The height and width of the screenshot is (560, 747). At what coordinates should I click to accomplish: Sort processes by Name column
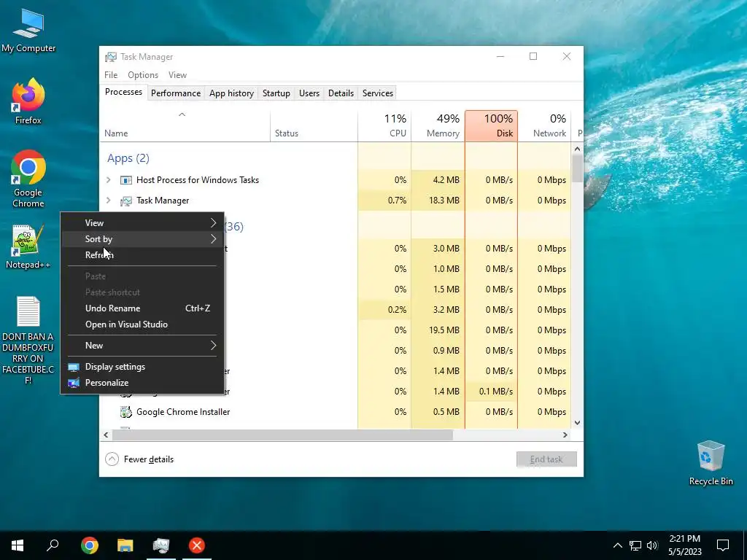[185, 126]
